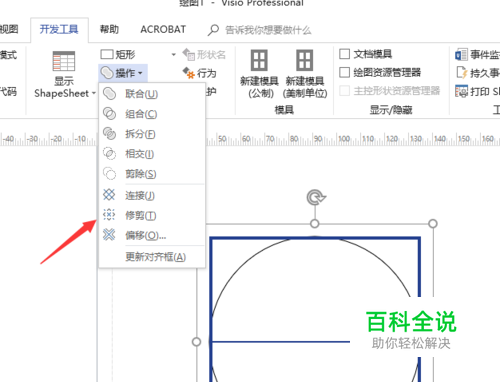Click the 形状名 shape name icon
This screenshot has width=500, height=382.
click(189, 54)
